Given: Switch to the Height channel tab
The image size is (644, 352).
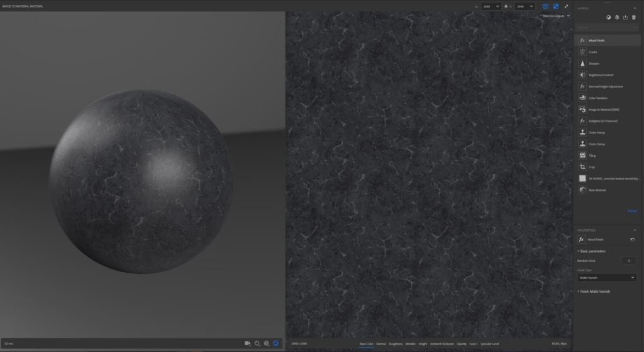Looking at the screenshot, I should tap(423, 344).
